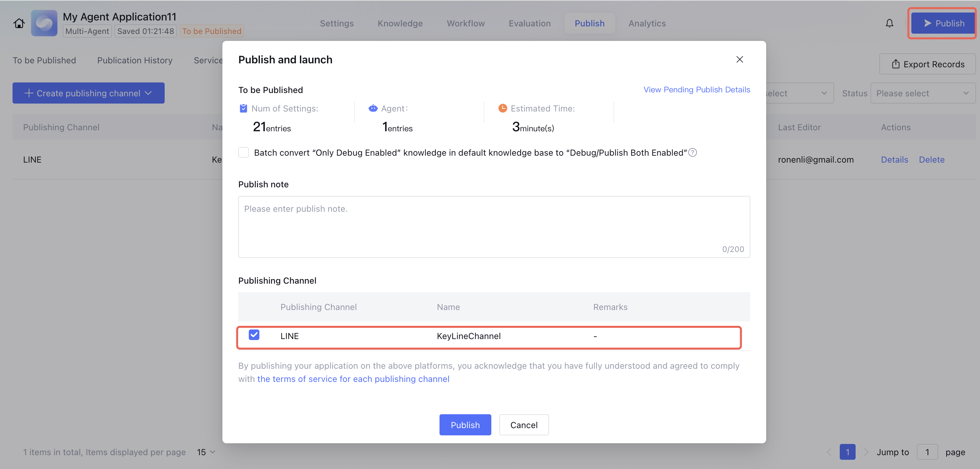Click next page arrow in pagination

point(866,452)
